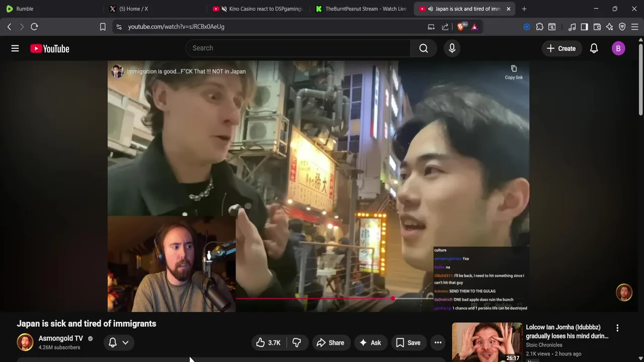Click the Ask button

(370, 343)
